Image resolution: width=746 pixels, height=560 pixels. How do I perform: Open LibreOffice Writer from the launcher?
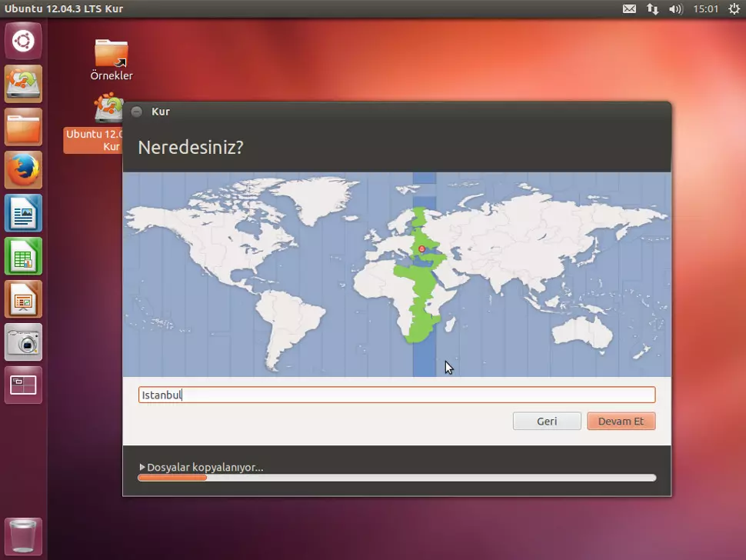click(x=23, y=213)
